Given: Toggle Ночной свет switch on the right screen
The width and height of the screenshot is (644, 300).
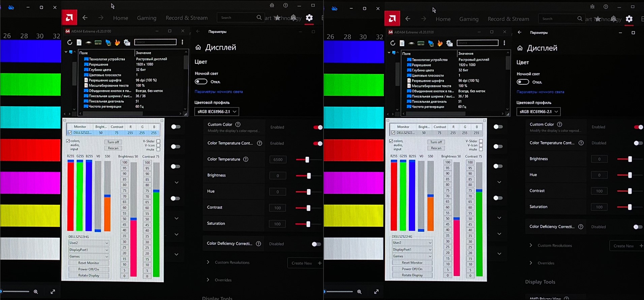Looking at the screenshot, I should tap(523, 82).
